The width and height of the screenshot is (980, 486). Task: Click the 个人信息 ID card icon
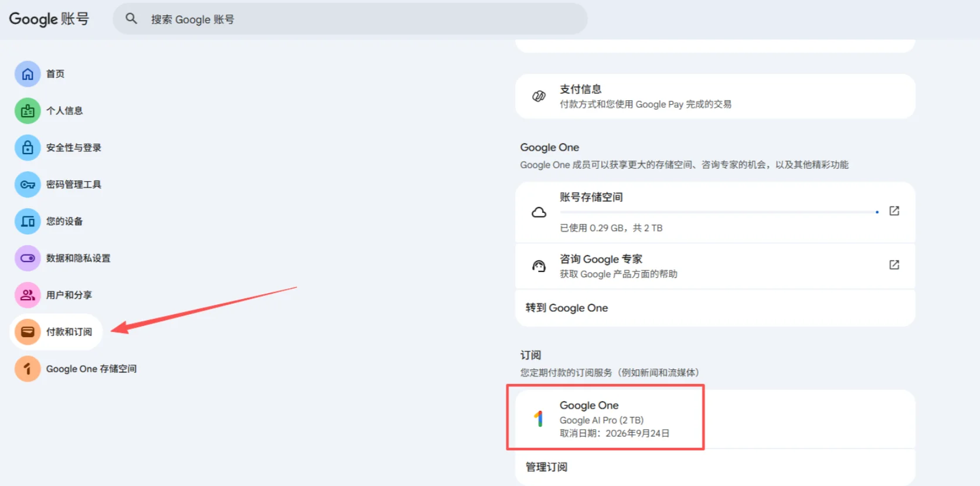coord(28,111)
